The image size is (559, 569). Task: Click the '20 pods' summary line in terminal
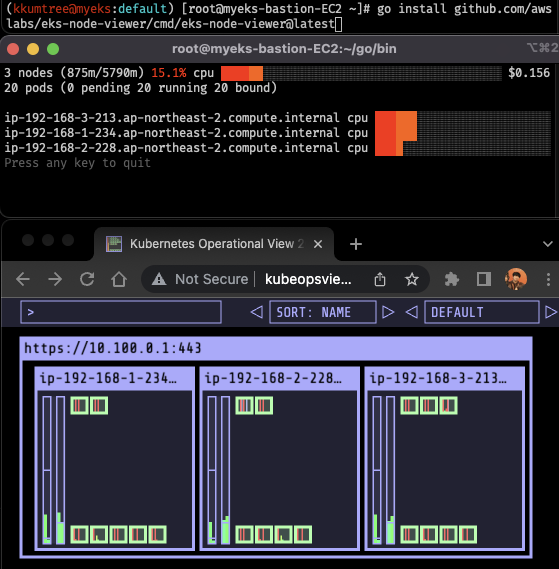click(140, 88)
